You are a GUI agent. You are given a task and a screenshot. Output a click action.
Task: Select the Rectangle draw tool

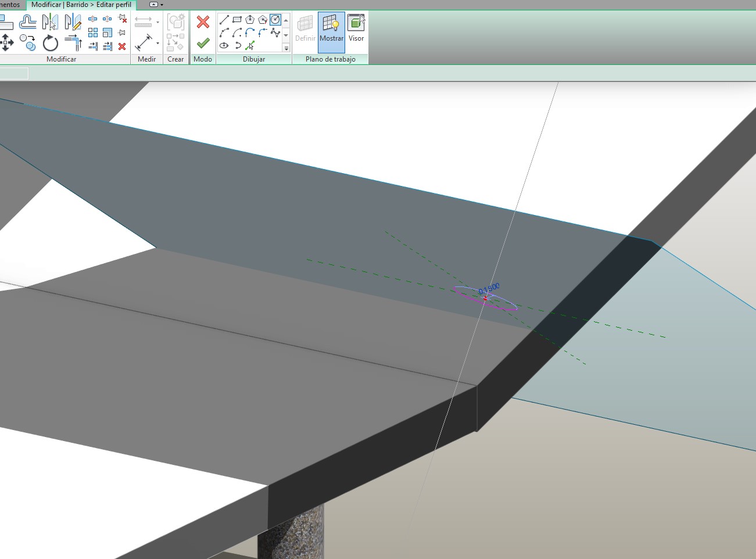pyautogui.click(x=237, y=20)
